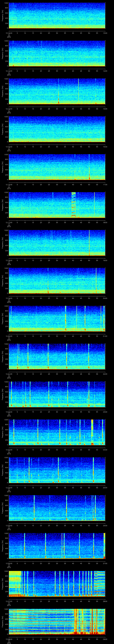Choose the spectrogram panel starting at 12:19:00

[57, 281]
